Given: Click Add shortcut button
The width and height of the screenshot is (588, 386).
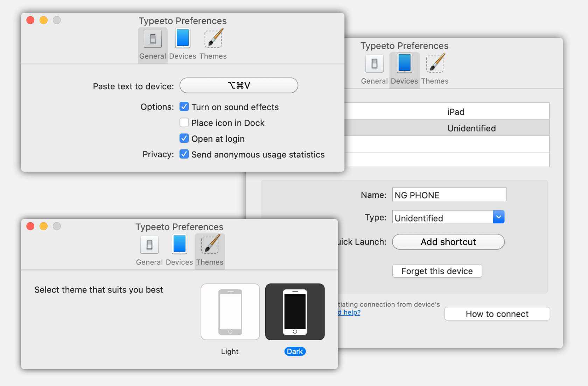Looking at the screenshot, I should (x=448, y=242).
